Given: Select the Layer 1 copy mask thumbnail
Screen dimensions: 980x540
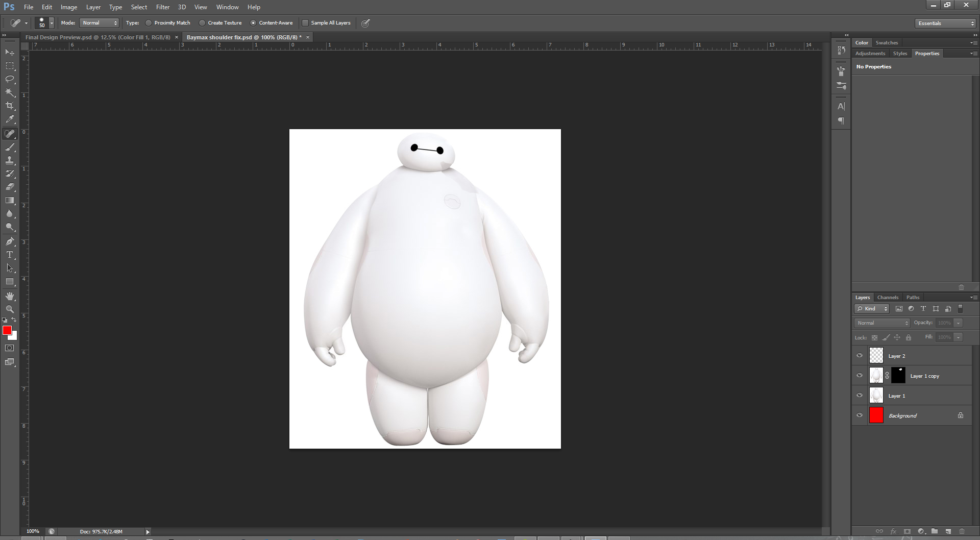Looking at the screenshot, I should tap(898, 376).
